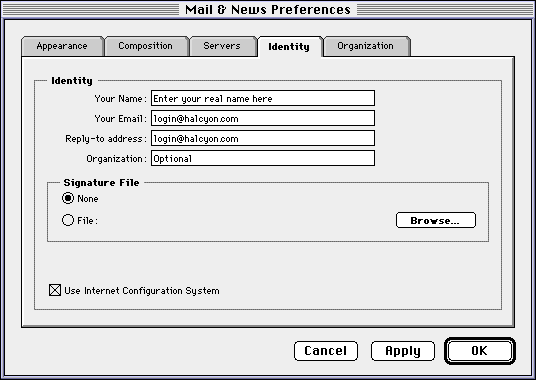Image resolution: width=536 pixels, height=380 pixels.
Task: Click the 'Your Name:' label
Action: [x=121, y=99]
